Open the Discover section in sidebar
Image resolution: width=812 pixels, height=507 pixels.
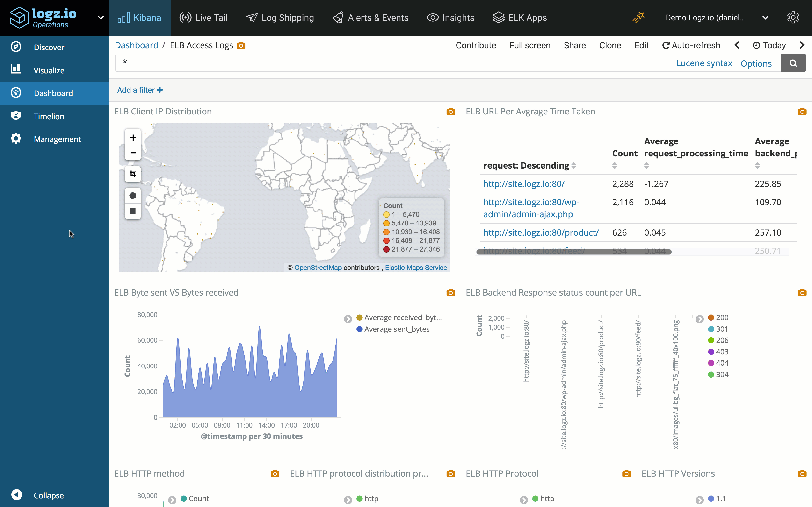49,47
